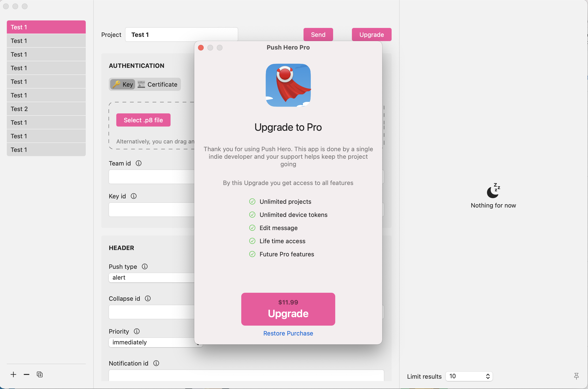Image resolution: width=588 pixels, height=389 pixels.
Task: Edit the Project name field
Action: (182, 35)
